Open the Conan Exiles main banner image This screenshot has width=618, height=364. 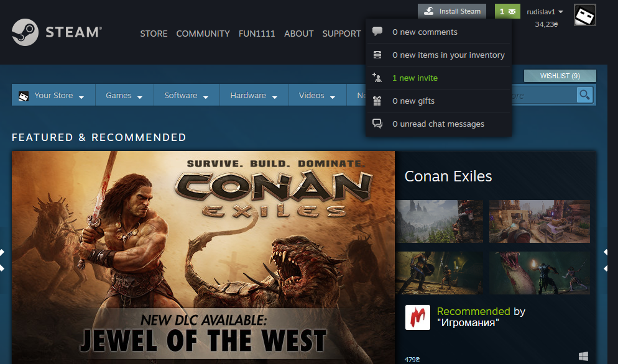203,257
